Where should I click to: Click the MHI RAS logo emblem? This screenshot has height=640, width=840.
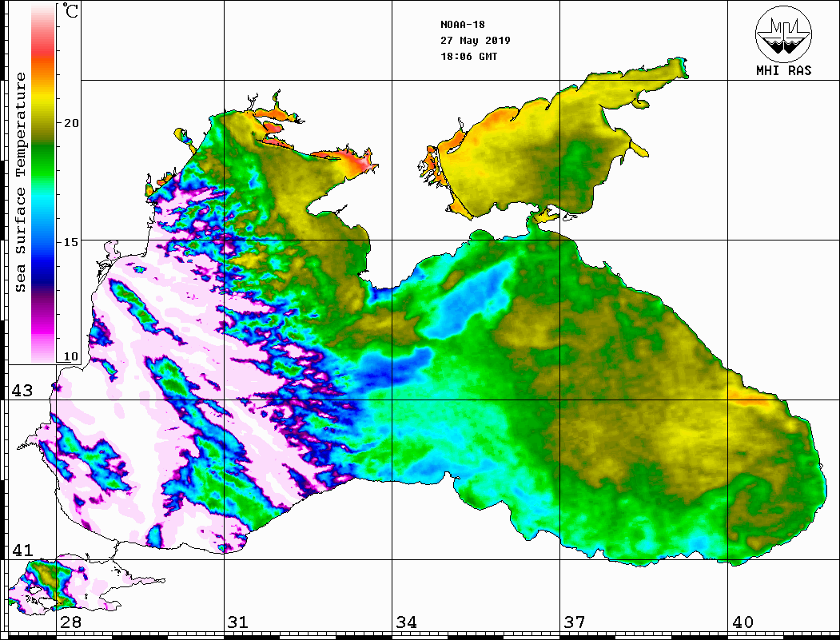(784, 34)
